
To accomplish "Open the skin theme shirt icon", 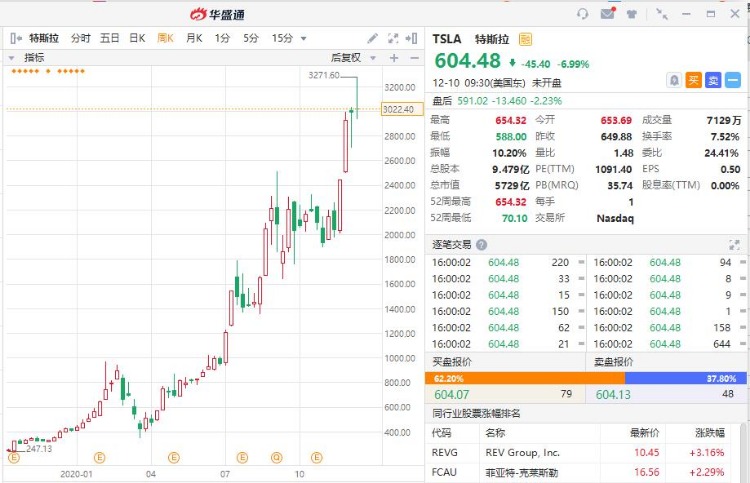I will pos(632,14).
